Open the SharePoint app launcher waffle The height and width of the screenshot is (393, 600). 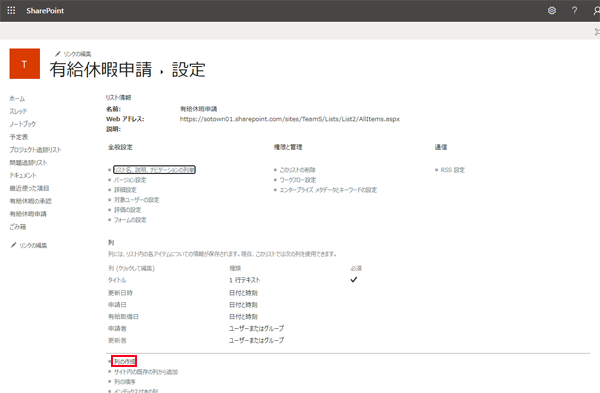tap(11, 10)
